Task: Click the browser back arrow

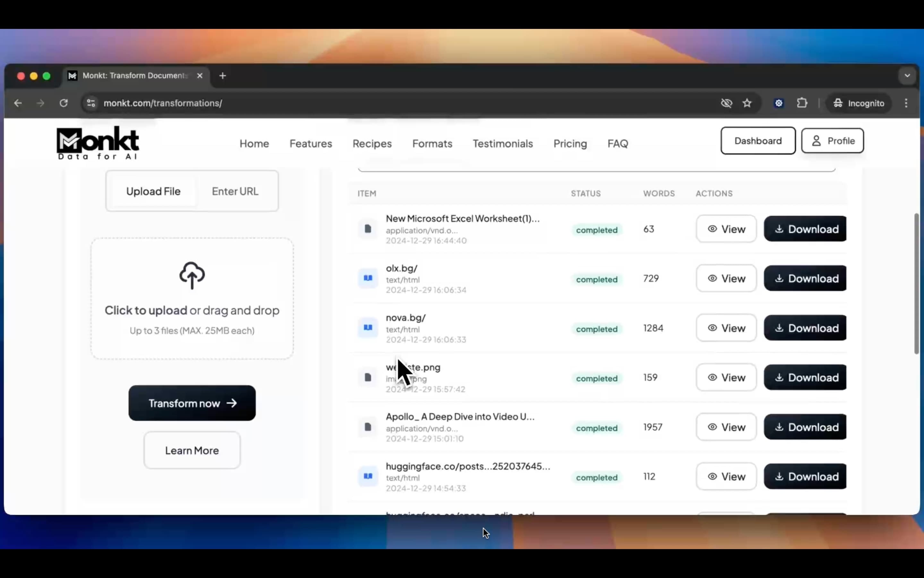Action: pos(18,103)
